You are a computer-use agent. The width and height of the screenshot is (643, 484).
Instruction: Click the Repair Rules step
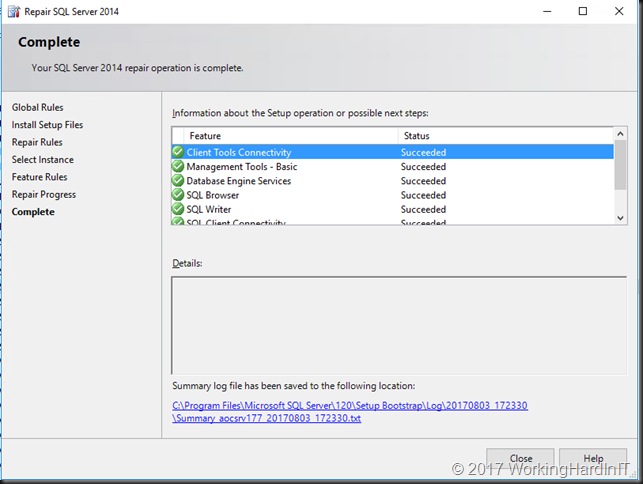(x=37, y=142)
